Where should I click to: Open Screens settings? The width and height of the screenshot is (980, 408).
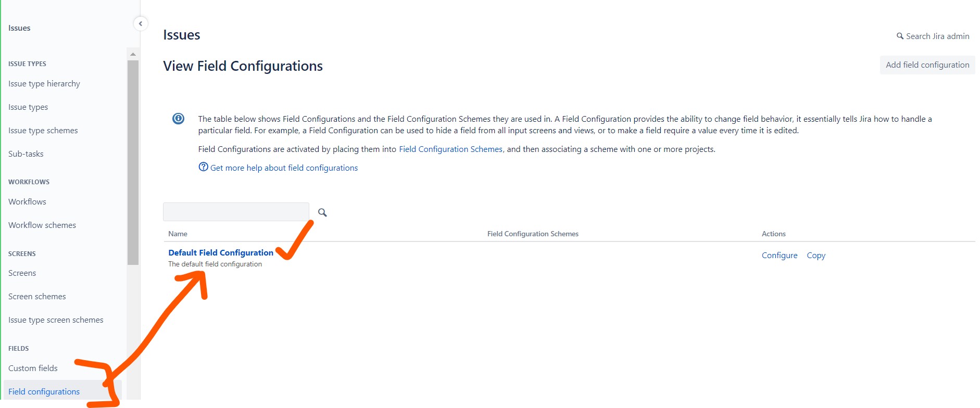(22, 273)
